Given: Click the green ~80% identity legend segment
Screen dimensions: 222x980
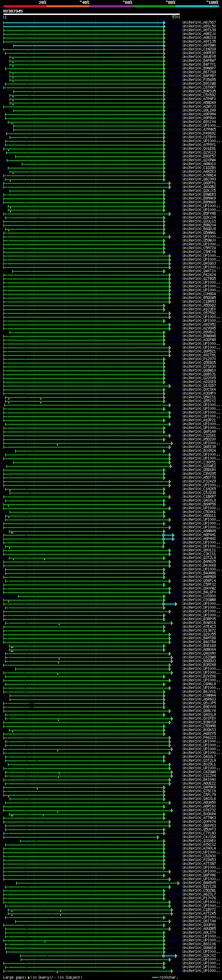Looking at the screenshot, I should click(x=154, y=6).
